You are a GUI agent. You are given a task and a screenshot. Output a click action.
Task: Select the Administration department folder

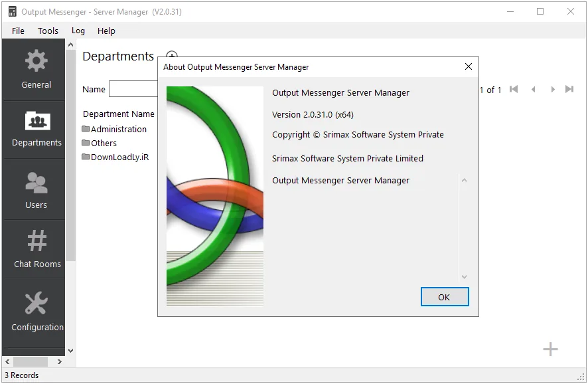point(114,129)
